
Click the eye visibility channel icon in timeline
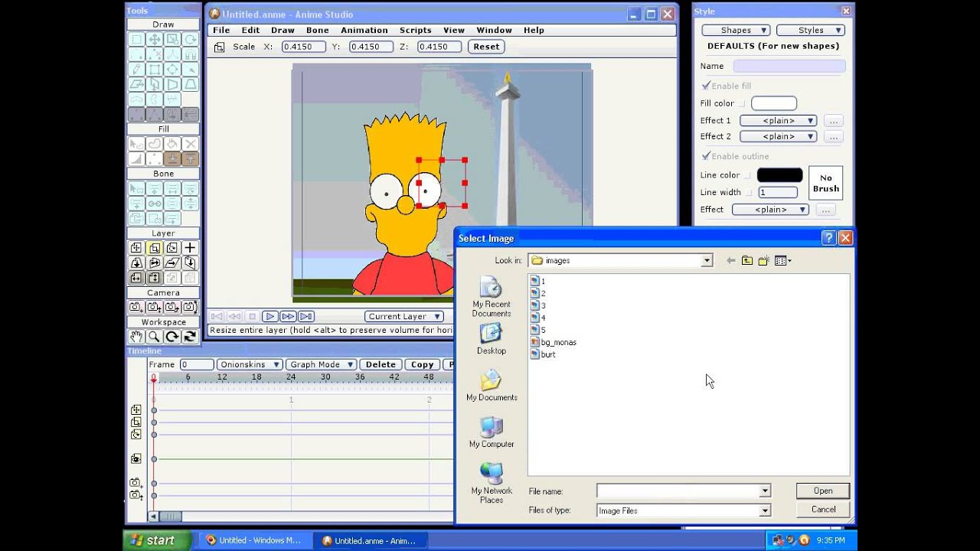tap(136, 459)
